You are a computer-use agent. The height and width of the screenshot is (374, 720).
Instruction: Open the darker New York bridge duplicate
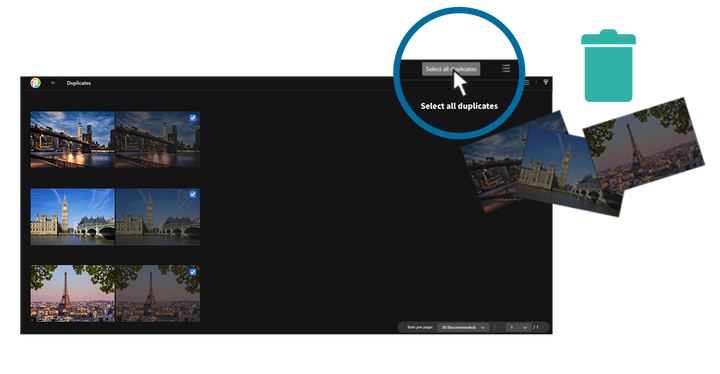(158, 139)
